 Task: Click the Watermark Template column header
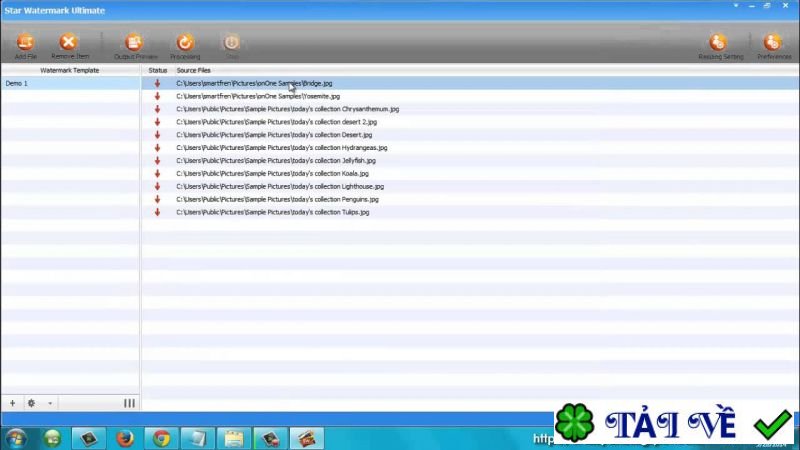[x=70, y=70]
